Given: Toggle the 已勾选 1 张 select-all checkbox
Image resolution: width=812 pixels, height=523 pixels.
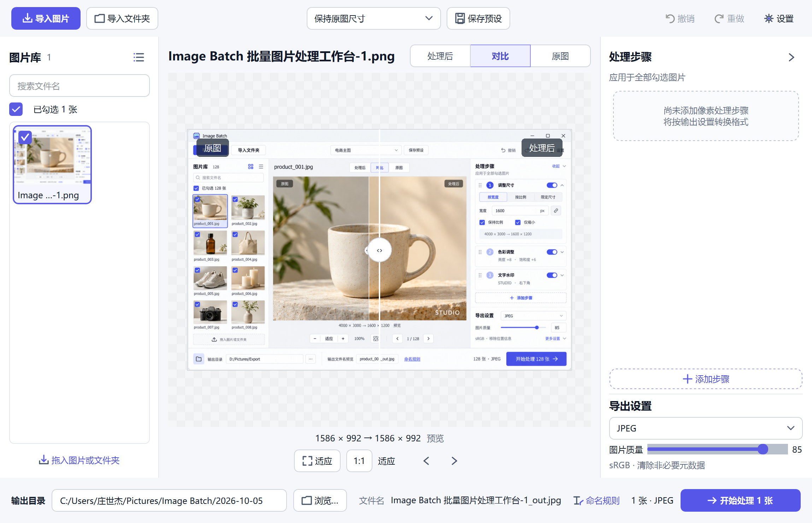Looking at the screenshot, I should (x=16, y=109).
